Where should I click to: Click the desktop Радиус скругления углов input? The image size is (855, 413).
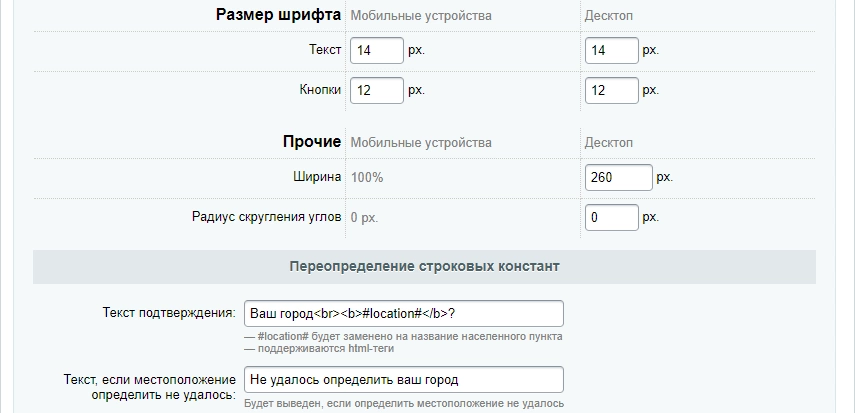click(611, 217)
